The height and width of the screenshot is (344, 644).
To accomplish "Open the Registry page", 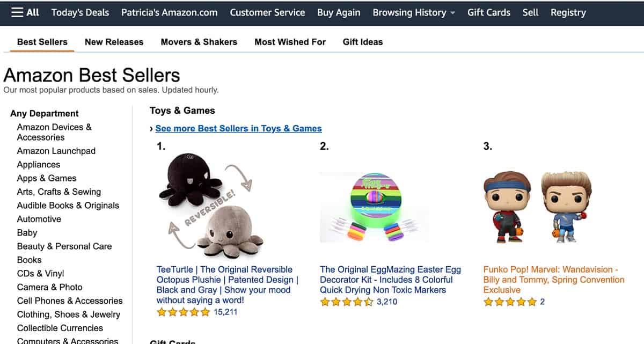I will pos(568,12).
